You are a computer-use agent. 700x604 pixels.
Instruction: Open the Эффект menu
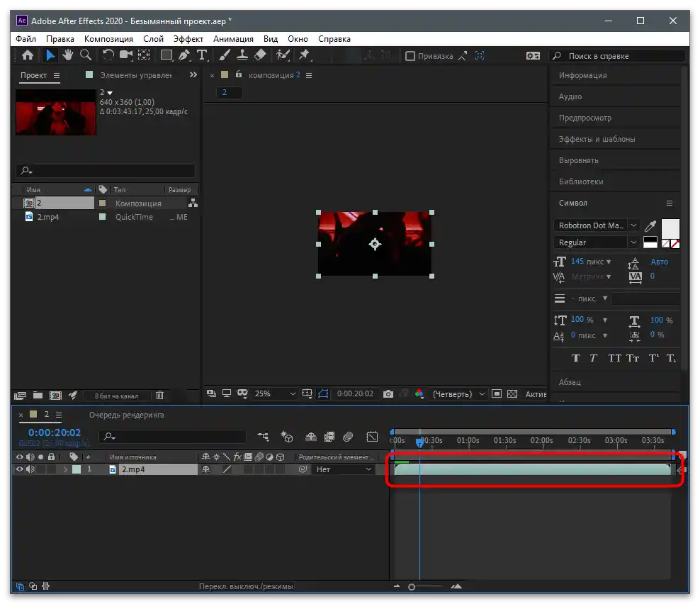[x=188, y=39]
